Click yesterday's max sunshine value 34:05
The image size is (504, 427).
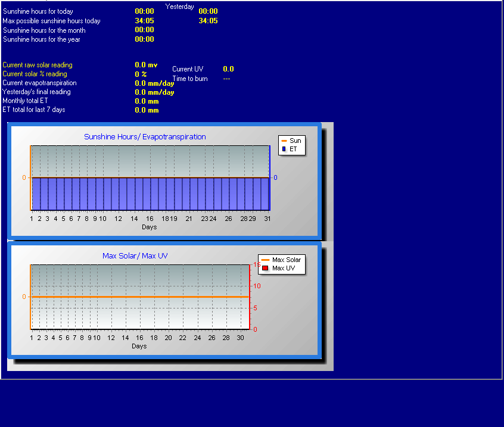[x=208, y=21]
